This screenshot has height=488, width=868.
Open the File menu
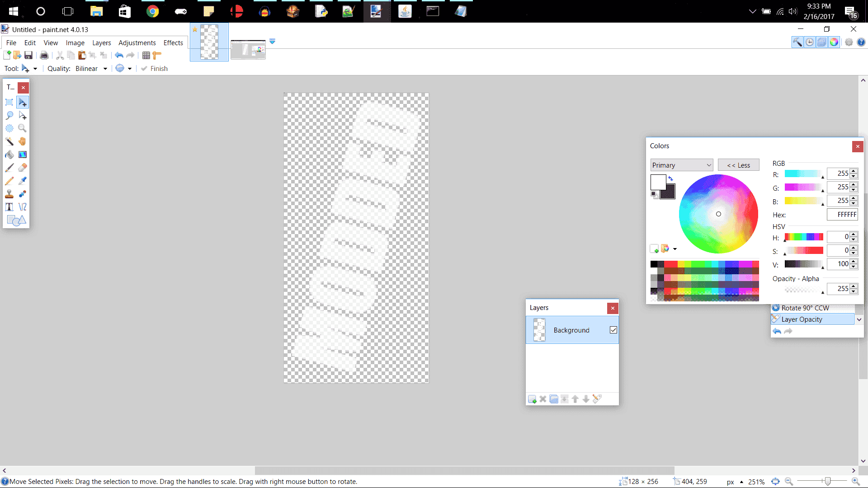coord(11,42)
